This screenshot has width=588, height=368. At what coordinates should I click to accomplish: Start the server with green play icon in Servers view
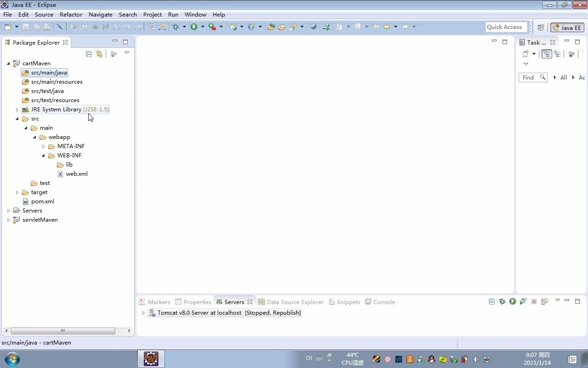click(513, 302)
